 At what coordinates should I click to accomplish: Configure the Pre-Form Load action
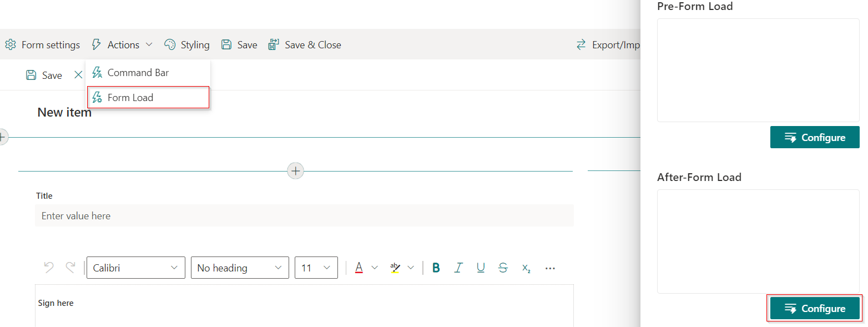tap(814, 138)
